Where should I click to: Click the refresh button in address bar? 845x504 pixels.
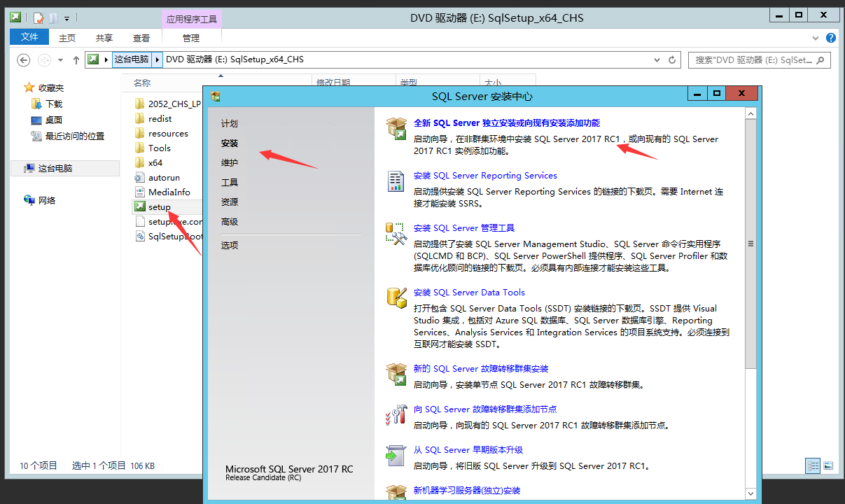pyautogui.click(x=672, y=60)
